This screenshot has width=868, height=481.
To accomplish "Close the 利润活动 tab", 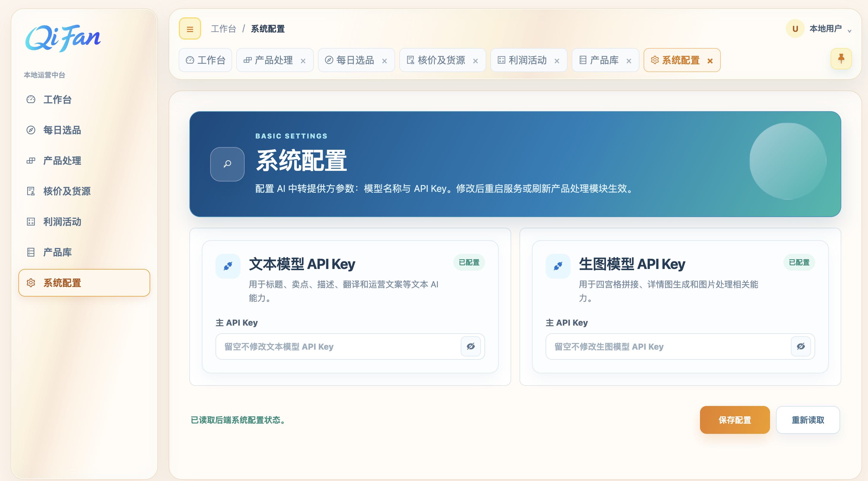I will [557, 61].
